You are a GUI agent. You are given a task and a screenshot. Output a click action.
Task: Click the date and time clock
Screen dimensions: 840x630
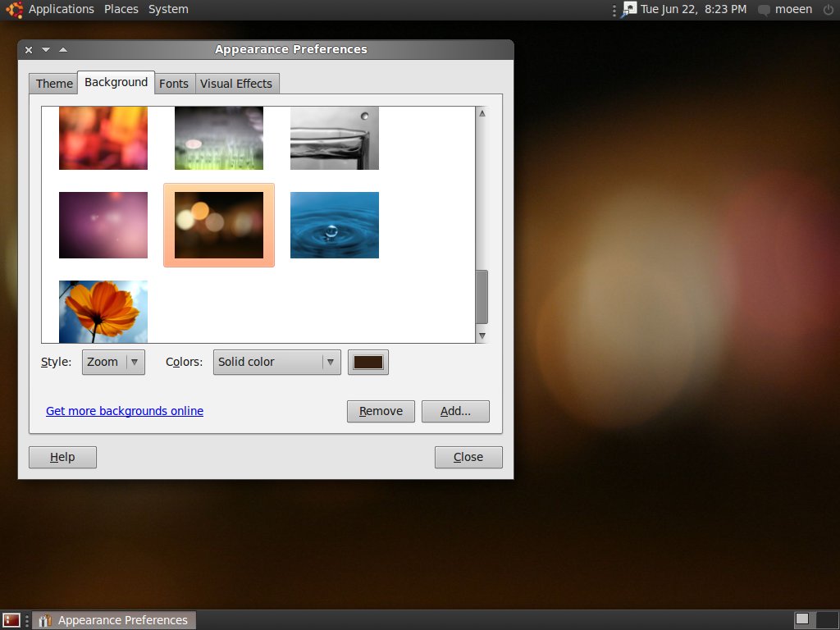(694, 9)
